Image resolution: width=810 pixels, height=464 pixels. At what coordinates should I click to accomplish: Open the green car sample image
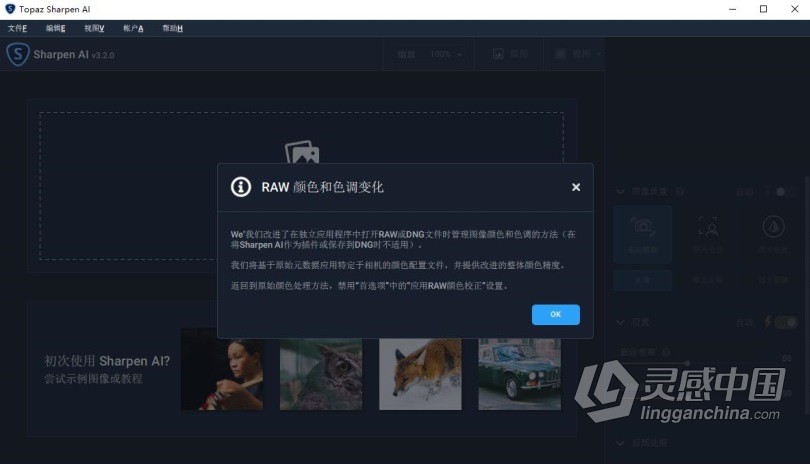[x=519, y=374]
